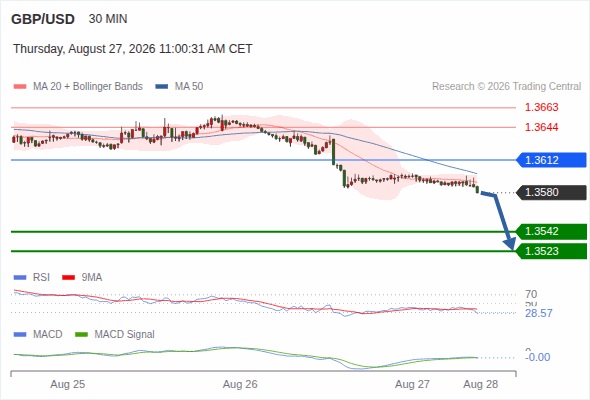Image resolution: width=590 pixels, height=400 pixels.
Task: Click the green MACD Signal legend marker
Action: (82, 335)
